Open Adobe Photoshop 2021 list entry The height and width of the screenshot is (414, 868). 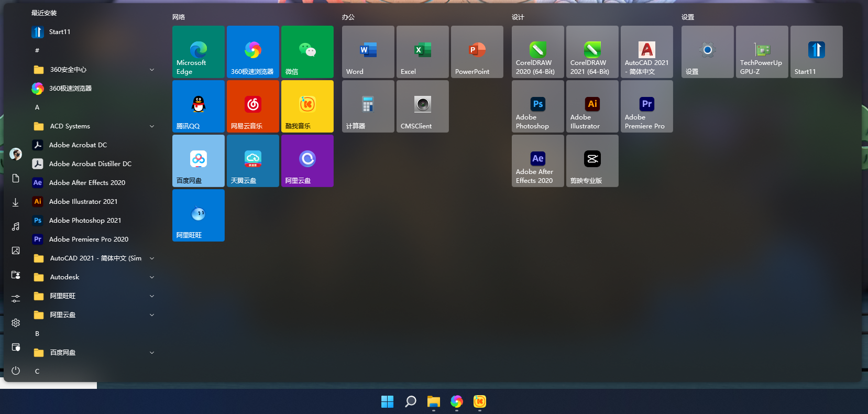[x=94, y=221]
